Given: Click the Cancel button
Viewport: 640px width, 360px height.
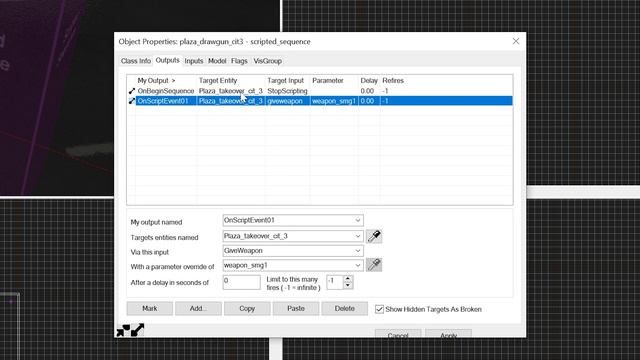Looking at the screenshot, I should 398,334.
